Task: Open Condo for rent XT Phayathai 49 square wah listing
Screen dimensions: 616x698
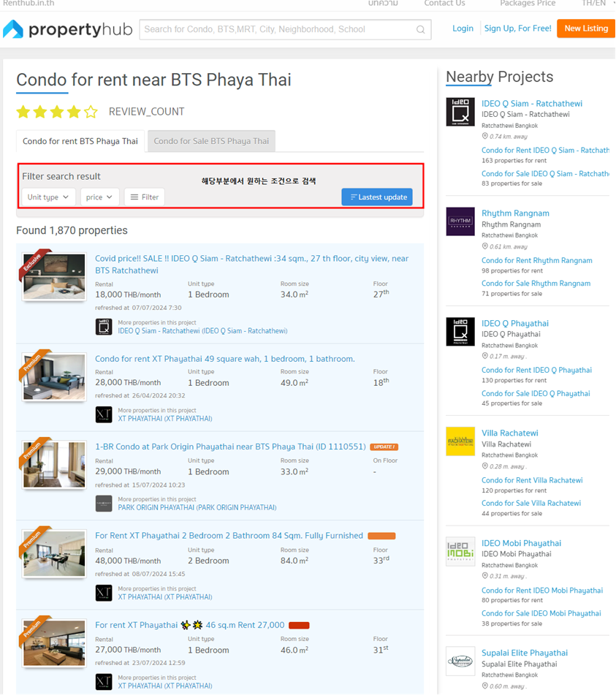Action: click(225, 359)
